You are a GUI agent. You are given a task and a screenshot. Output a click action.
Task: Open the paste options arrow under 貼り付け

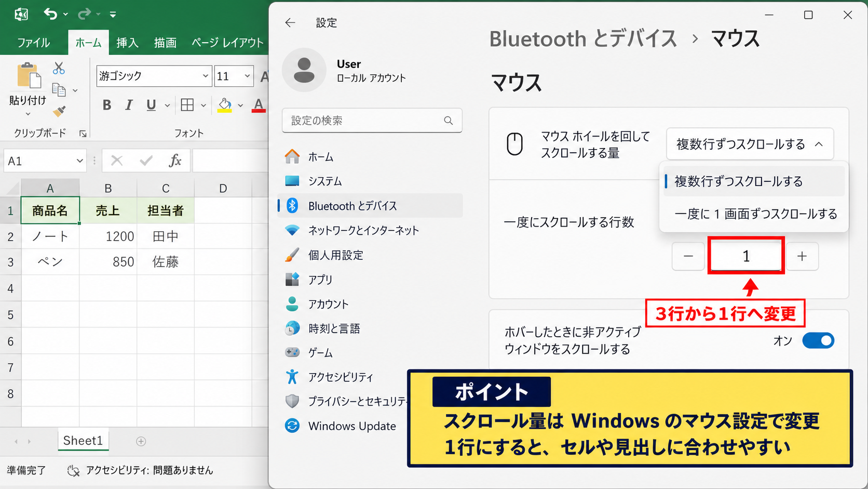[28, 114]
